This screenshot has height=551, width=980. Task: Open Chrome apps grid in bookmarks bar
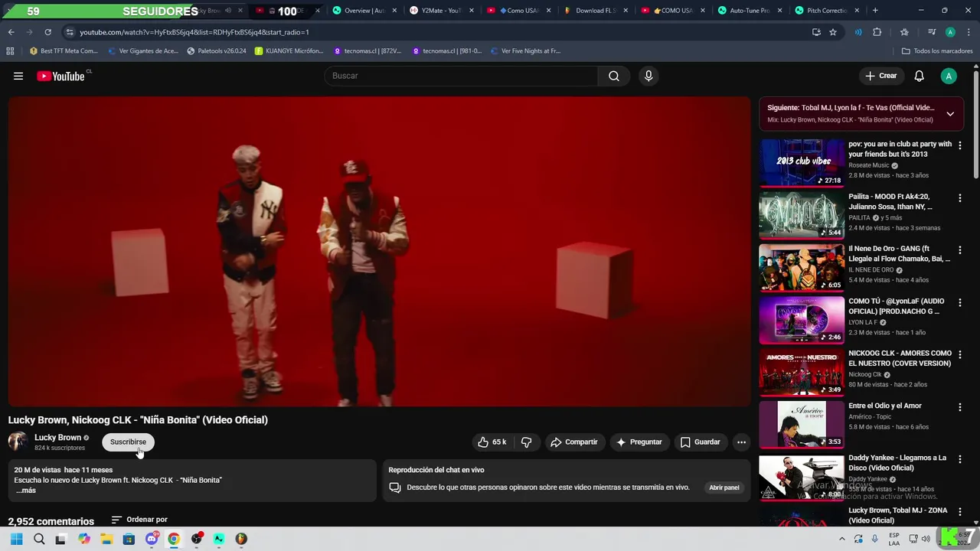pos(10,51)
